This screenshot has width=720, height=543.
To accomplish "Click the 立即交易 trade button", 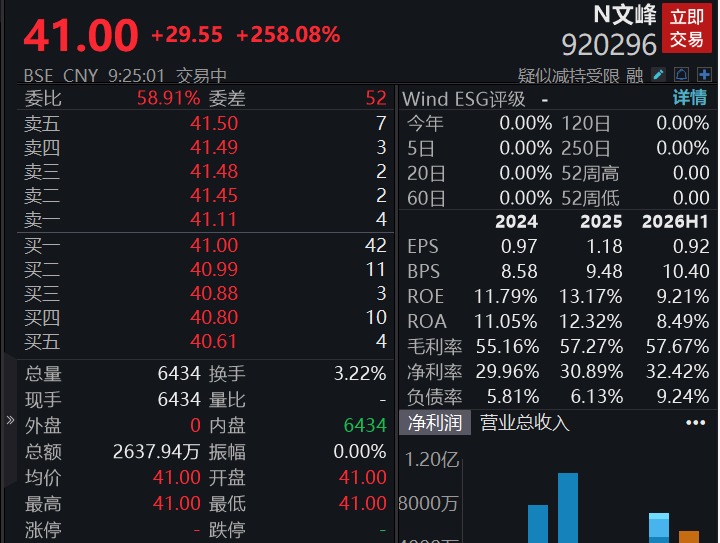I will click(686, 28).
